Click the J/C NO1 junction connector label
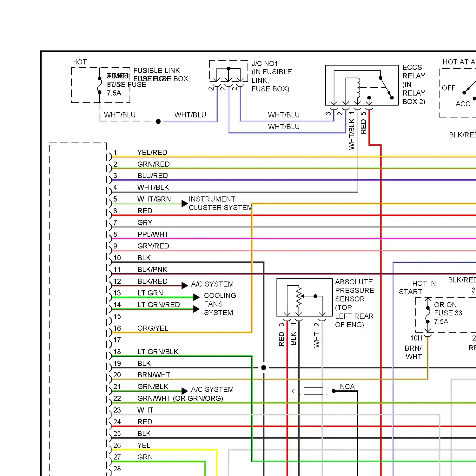The width and height of the screenshot is (476, 476). [x=272, y=76]
